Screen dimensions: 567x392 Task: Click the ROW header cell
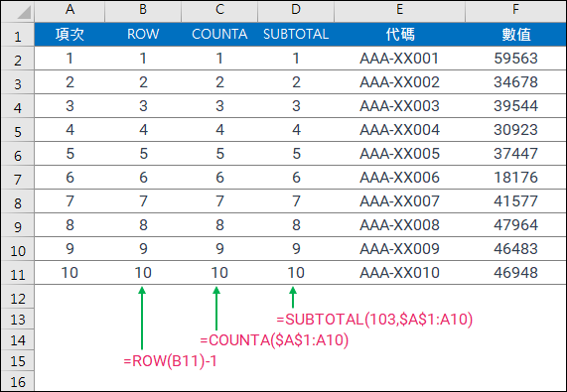(x=143, y=35)
